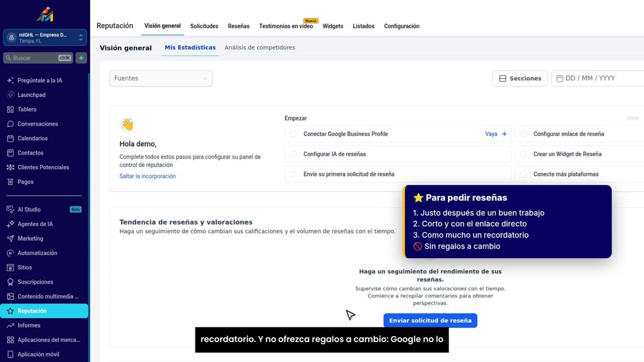644x362 pixels.
Task: Toggle the Crear un Widget de Reseña circle
Action: coord(523,154)
